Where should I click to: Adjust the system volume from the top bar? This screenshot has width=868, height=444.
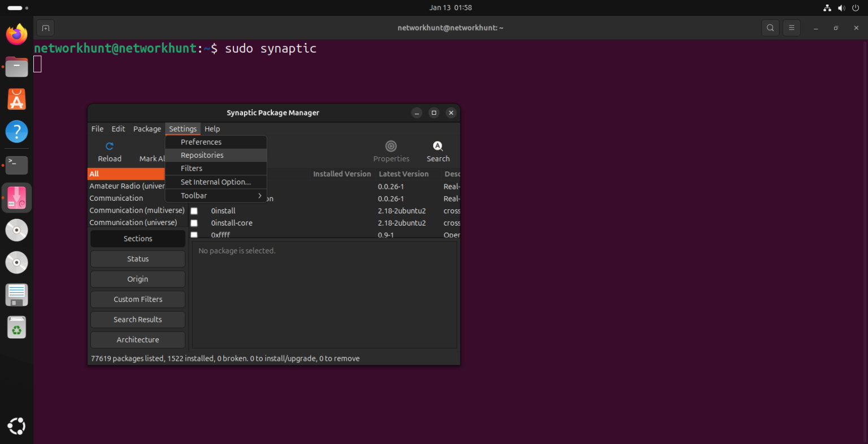841,7
